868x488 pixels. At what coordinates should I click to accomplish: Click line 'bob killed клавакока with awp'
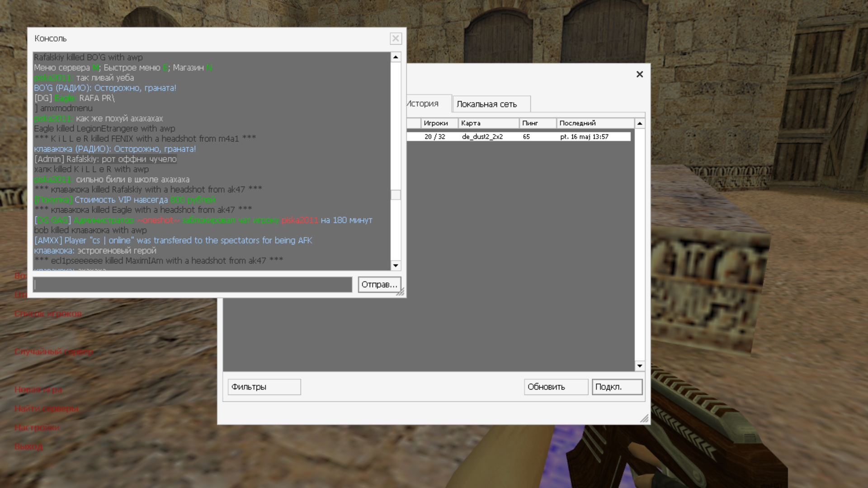click(x=90, y=230)
